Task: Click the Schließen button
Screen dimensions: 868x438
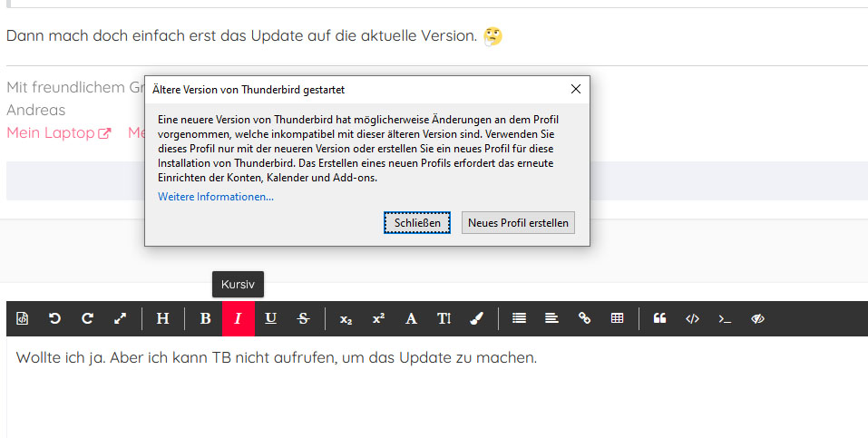Action: (x=417, y=222)
